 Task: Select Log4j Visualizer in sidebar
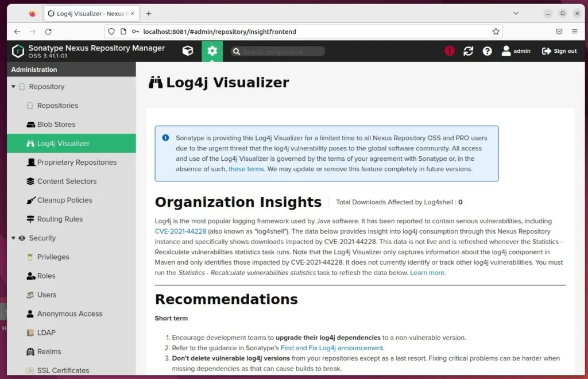(71, 143)
